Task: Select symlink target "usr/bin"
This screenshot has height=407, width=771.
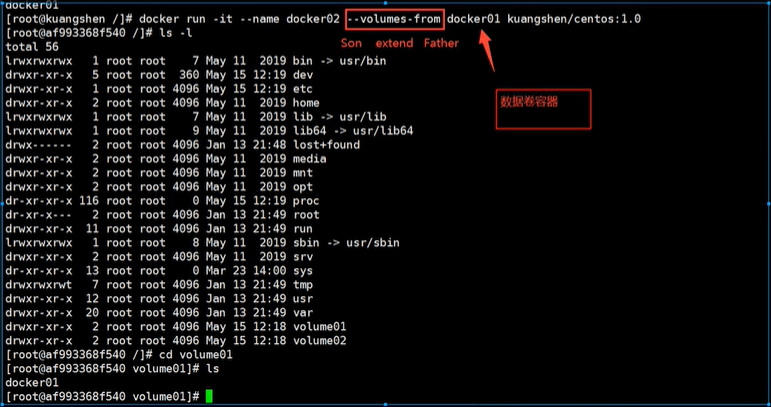Action: [362, 61]
